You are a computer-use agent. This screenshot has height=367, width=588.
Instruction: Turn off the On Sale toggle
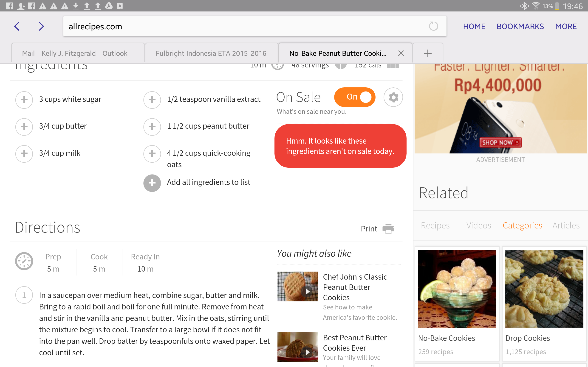click(x=355, y=97)
